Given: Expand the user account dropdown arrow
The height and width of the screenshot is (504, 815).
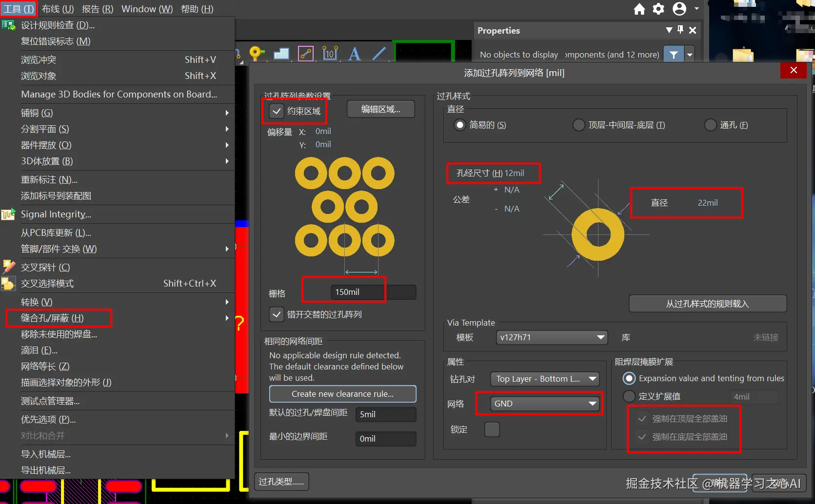Looking at the screenshot, I should click(x=696, y=9).
